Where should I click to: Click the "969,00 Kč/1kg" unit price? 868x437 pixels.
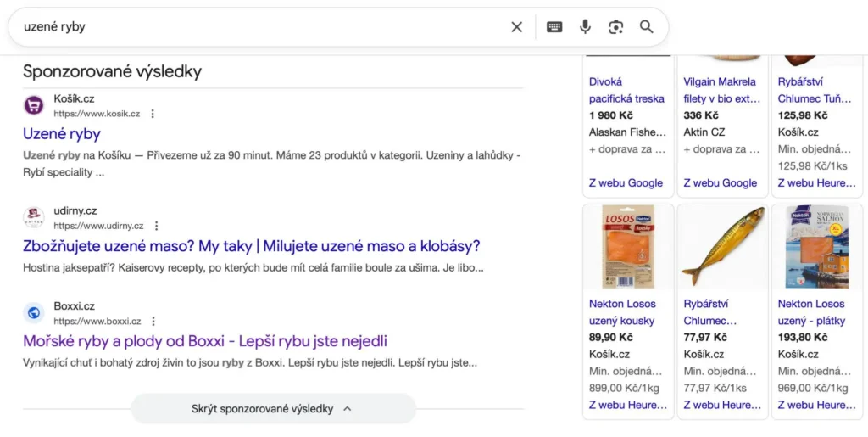pyautogui.click(x=813, y=389)
